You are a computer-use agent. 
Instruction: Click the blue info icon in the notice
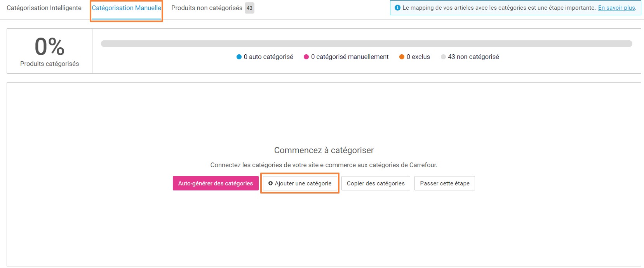397,8
